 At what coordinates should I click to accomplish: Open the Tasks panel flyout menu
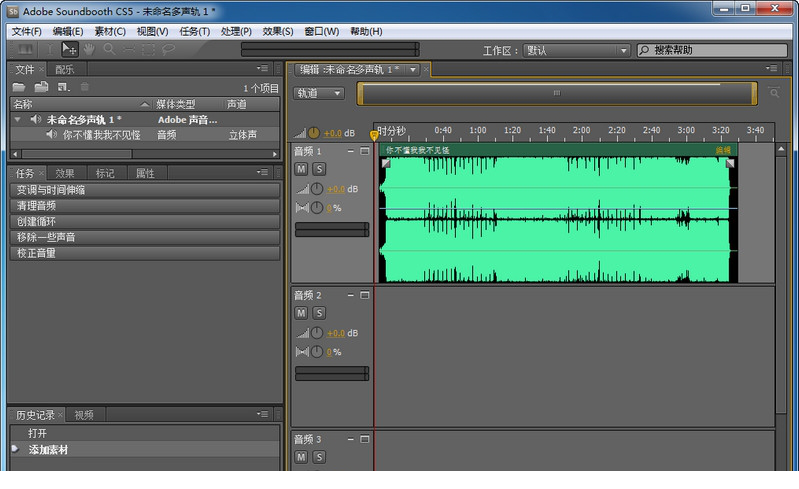tap(262, 172)
